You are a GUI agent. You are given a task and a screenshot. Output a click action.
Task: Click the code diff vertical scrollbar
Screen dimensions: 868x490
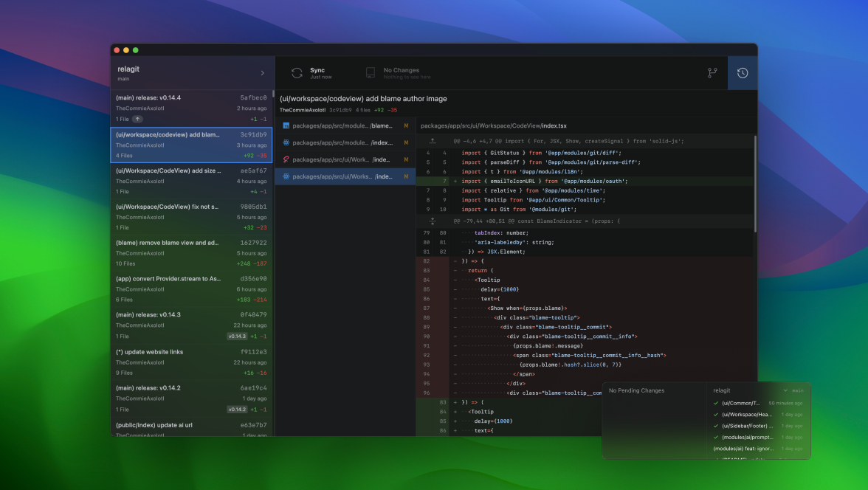pos(754,184)
